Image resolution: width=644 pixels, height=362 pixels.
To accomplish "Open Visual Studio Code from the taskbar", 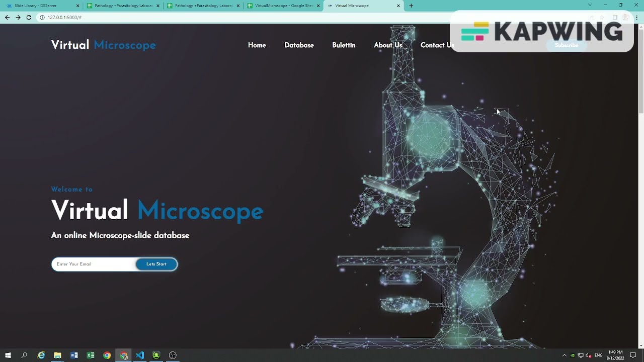I will [140, 355].
